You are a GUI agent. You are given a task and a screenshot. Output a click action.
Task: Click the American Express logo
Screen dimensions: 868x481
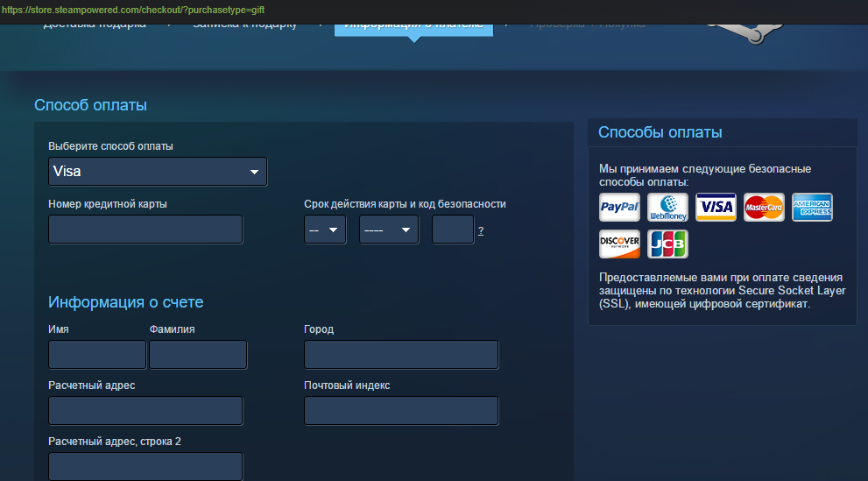(812, 208)
